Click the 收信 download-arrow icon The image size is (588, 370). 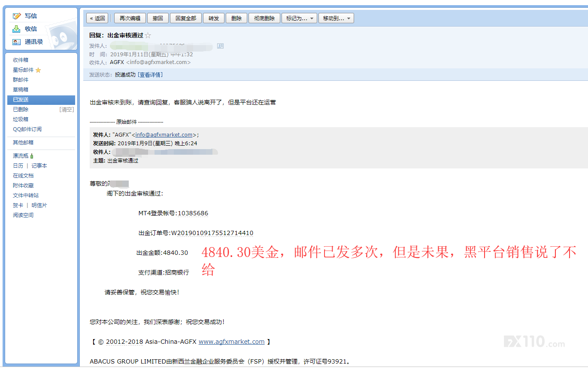[17, 29]
